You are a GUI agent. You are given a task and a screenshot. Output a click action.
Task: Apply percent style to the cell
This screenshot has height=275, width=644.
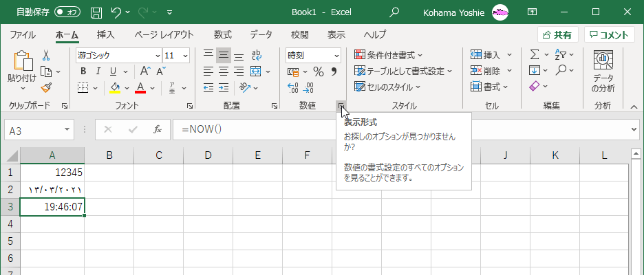[318, 71]
